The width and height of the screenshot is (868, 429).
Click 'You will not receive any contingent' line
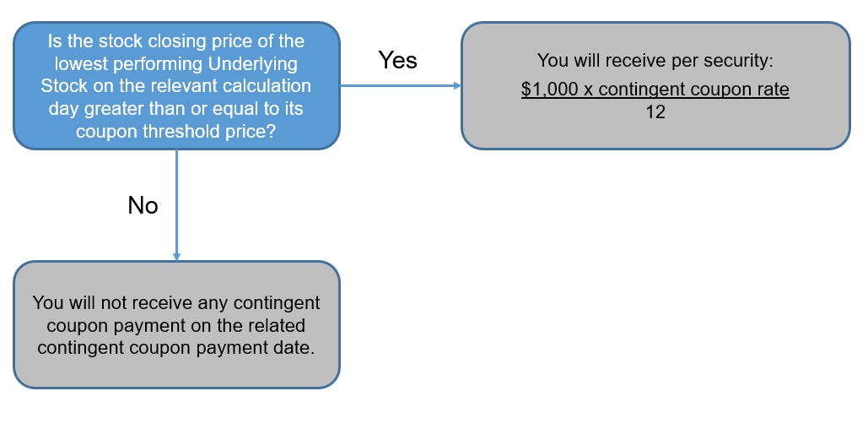(x=176, y=303)
